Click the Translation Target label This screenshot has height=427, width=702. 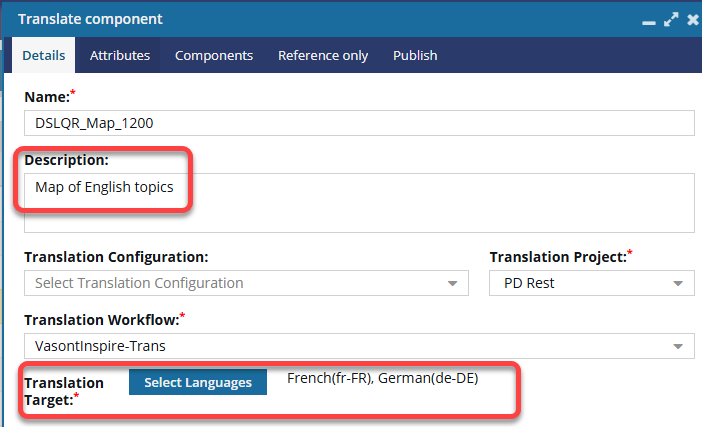[64, 391]
